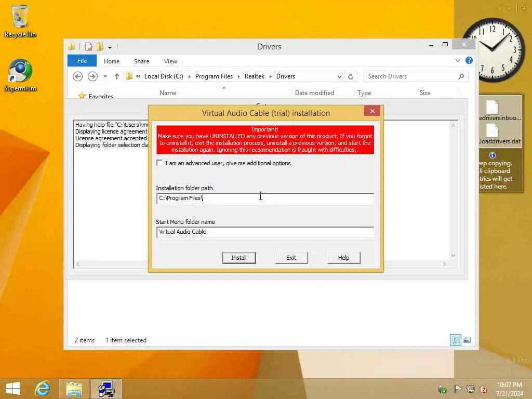Click Program Files in the breadcrumb path
Screen dimensions: 532x399
point(214,76)
